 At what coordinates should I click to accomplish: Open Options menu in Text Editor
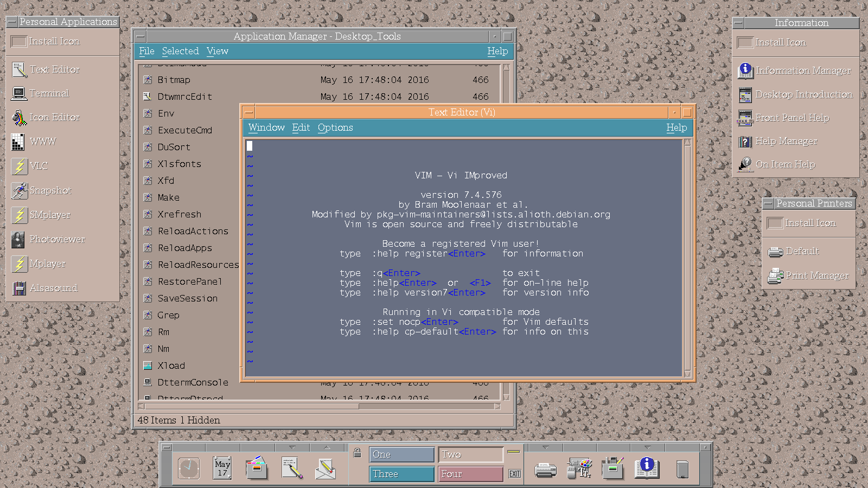(335, 127)
